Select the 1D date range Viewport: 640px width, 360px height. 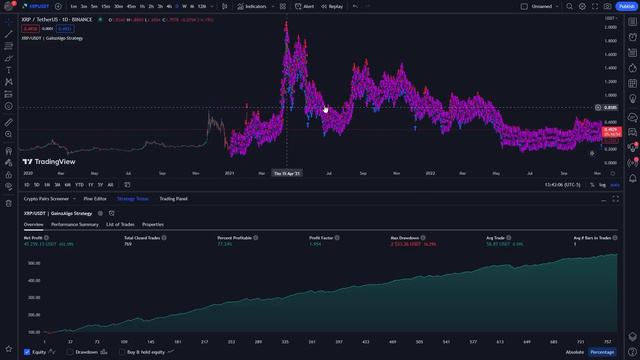[27, 185]
